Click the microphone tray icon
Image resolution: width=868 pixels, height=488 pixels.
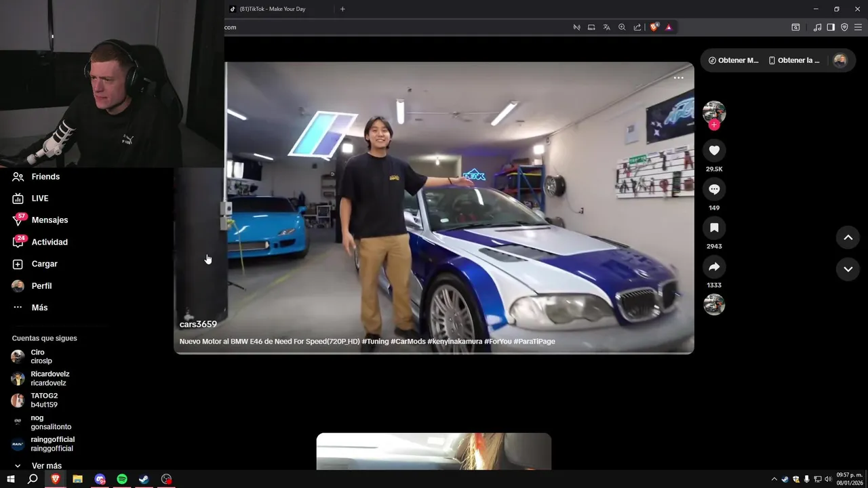pos(806,479)
